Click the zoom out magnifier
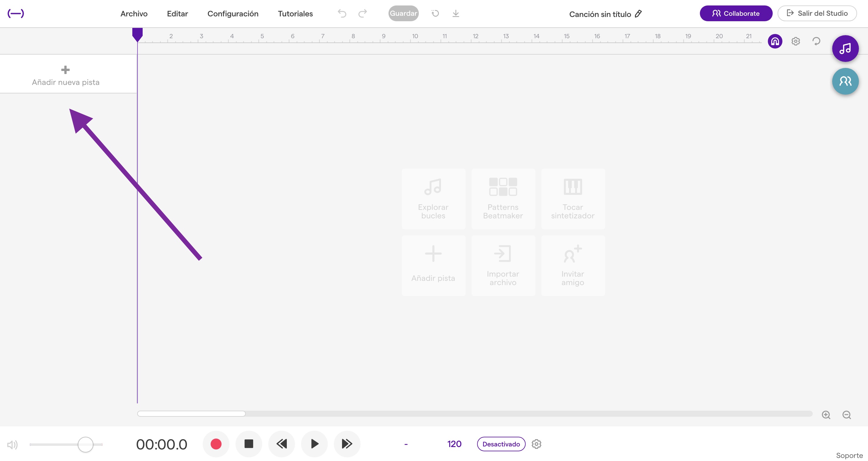 847,415
